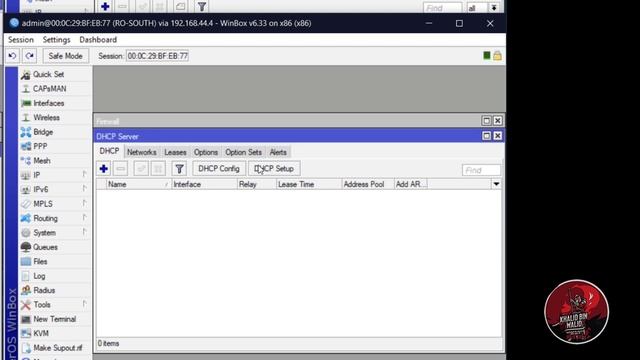Viewport: 640px width, 360px height.
Task: Switch to the Leases tab
Action: [175, 152]
